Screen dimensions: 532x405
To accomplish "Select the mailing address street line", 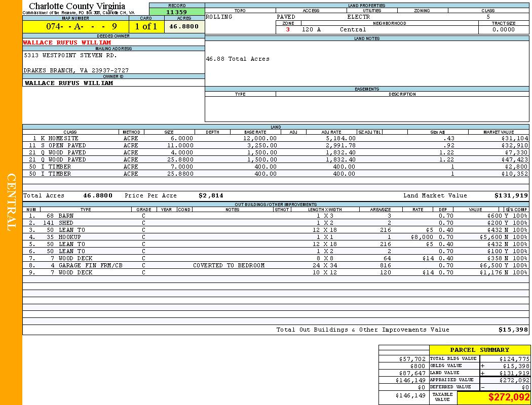I will coord(70,55).
